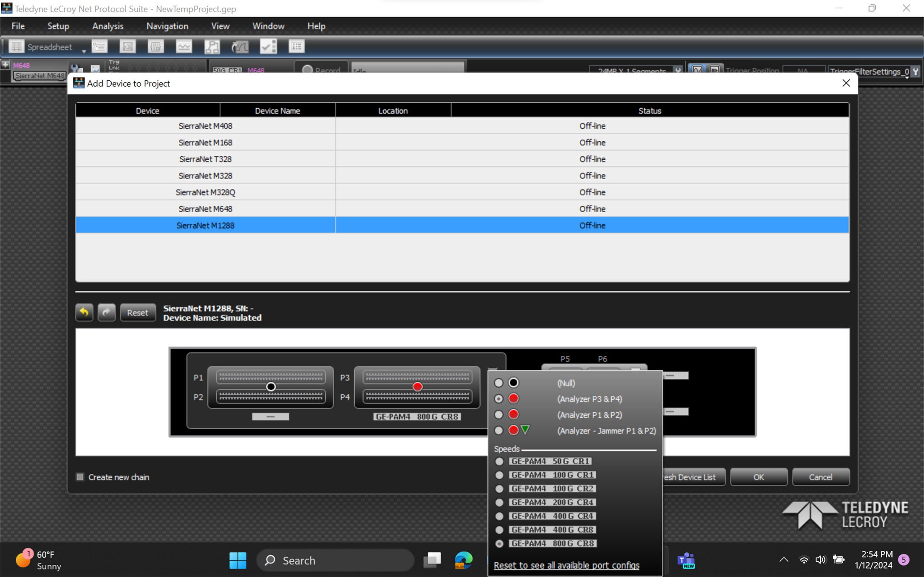Enable the Create new chain checkbox
The width and height of the screenshot is (924, 577).
(80, 477)
